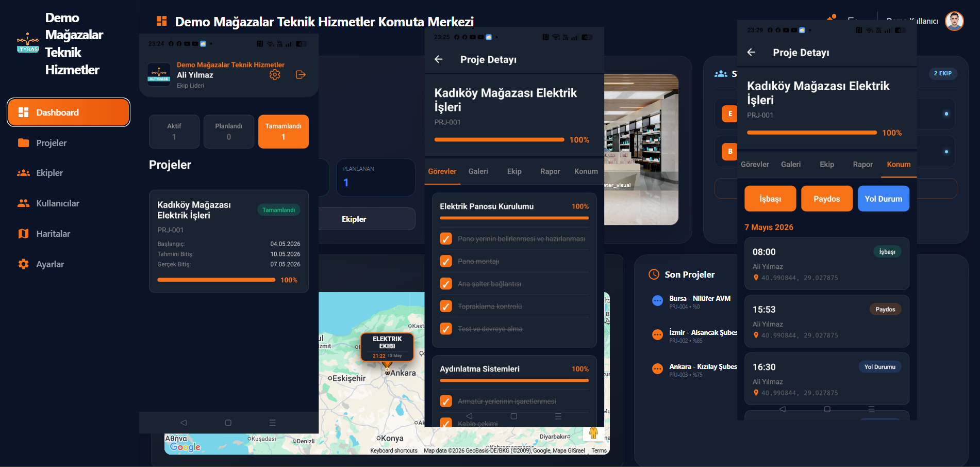Open Rapor tab in middle phone
The image size is (980, 467).
tap(550, 171)
